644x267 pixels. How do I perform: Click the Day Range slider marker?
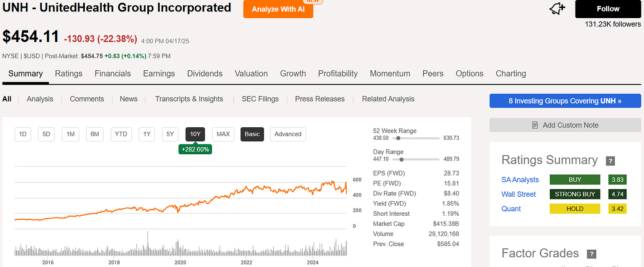click(x=402, y=159)
